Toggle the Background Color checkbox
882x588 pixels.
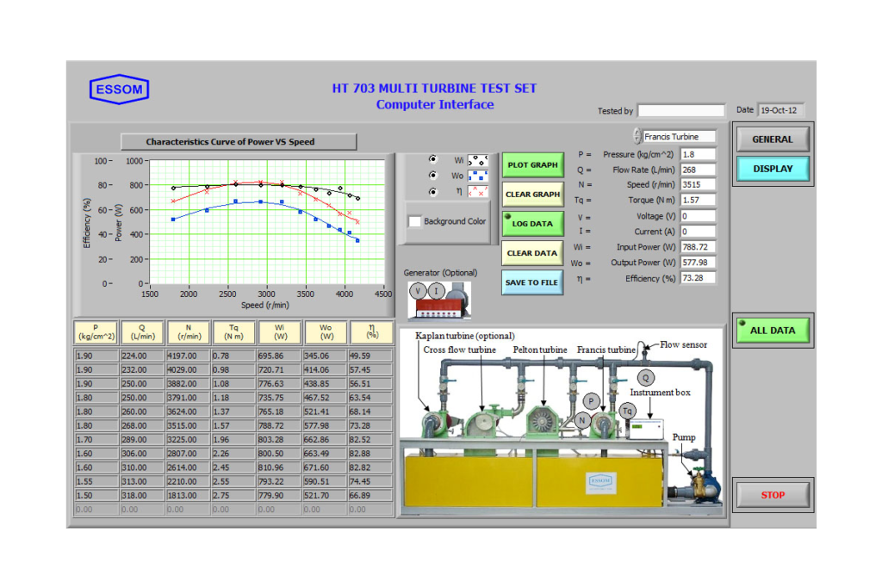tap(413, 221)
